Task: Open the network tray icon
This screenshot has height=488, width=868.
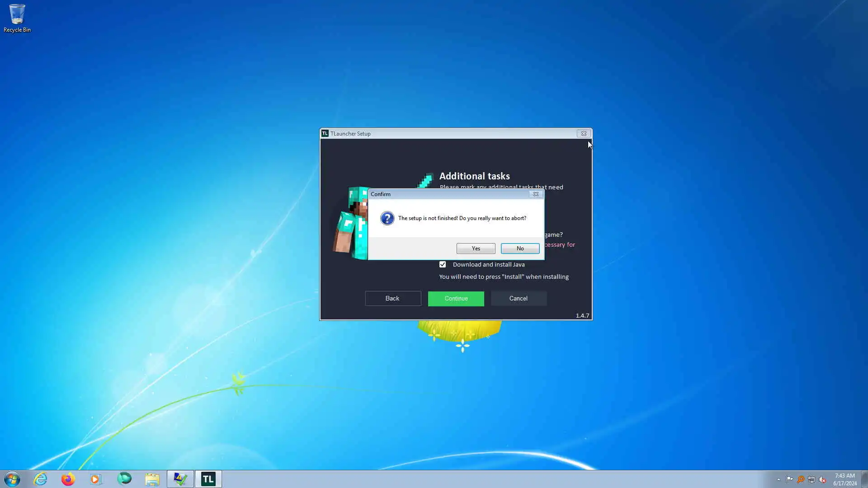Action: coord(811,479)
